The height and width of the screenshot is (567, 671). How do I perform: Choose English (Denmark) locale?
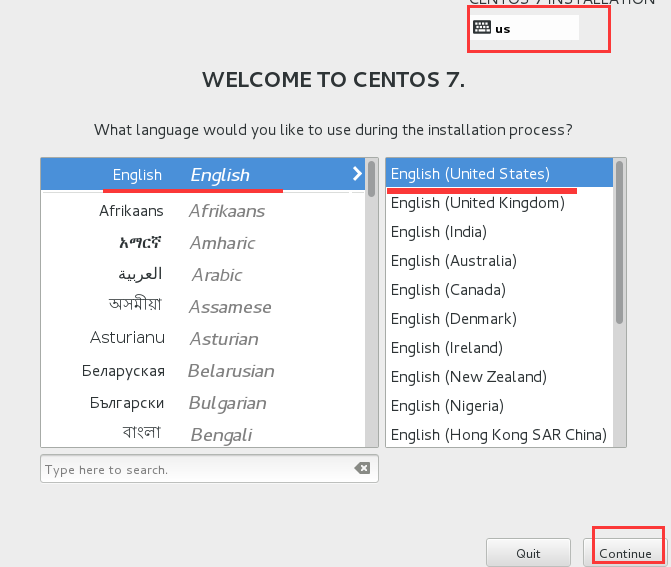(x=499, y=319)
